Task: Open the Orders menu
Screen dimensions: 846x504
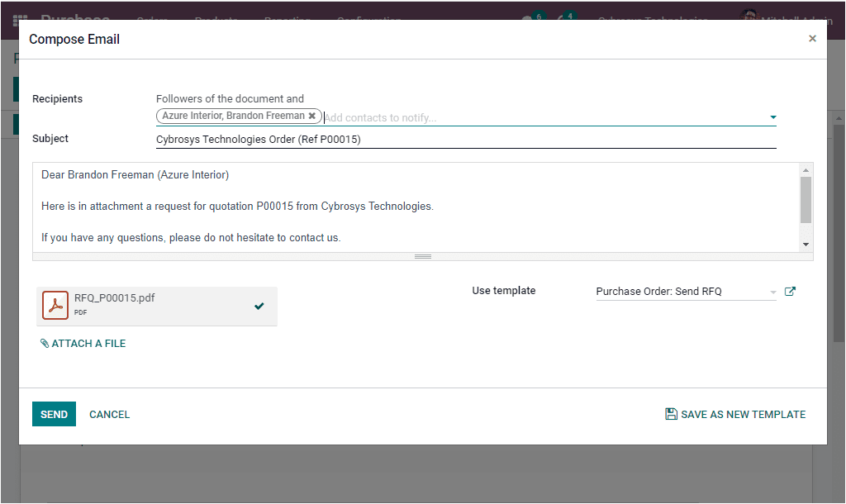Action: pyautogui.click(x=152, y=18)
